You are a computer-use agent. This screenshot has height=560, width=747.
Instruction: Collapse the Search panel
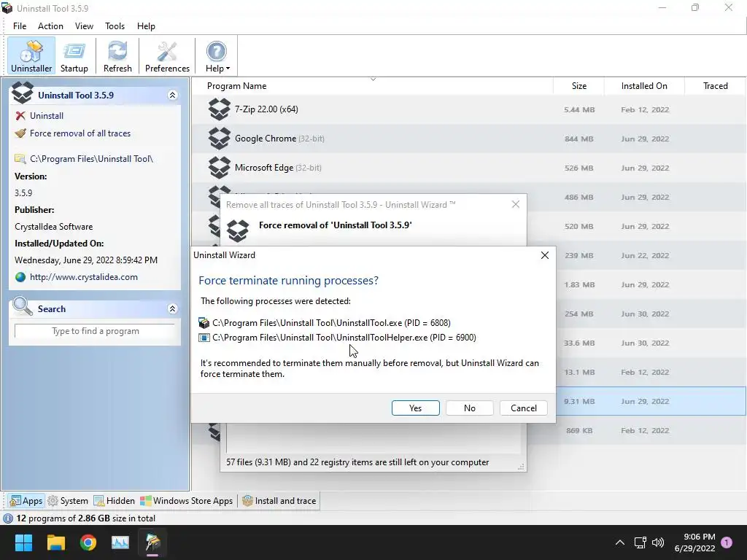[x=172, y=309]
